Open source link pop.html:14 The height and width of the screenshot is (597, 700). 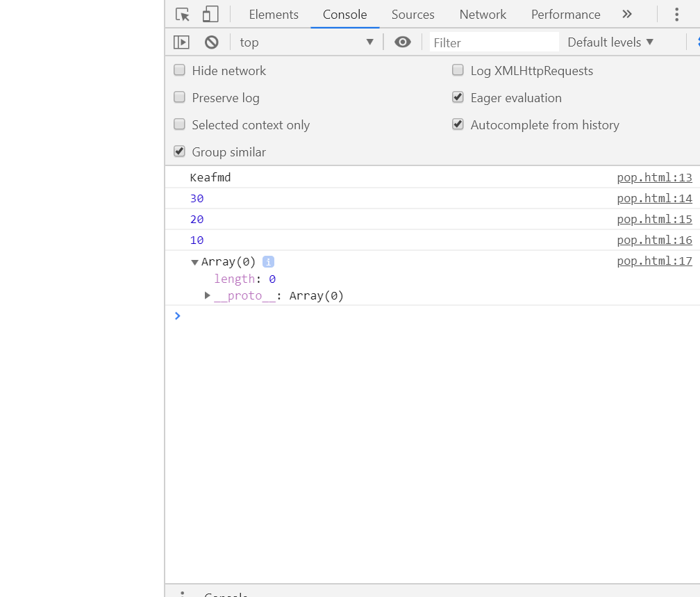pyautogui.click(x=654, y=198)
